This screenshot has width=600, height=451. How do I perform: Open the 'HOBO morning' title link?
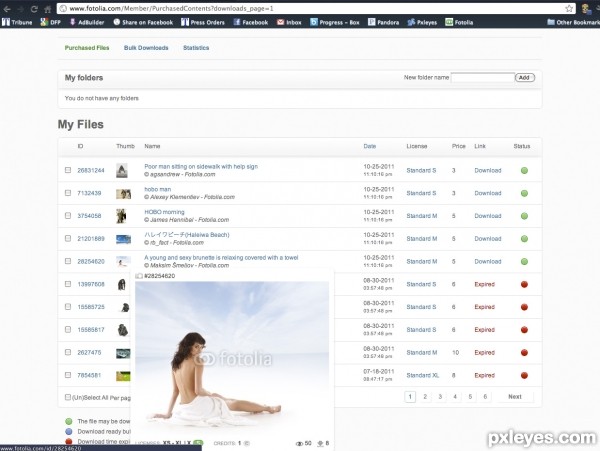click(164, 212)
